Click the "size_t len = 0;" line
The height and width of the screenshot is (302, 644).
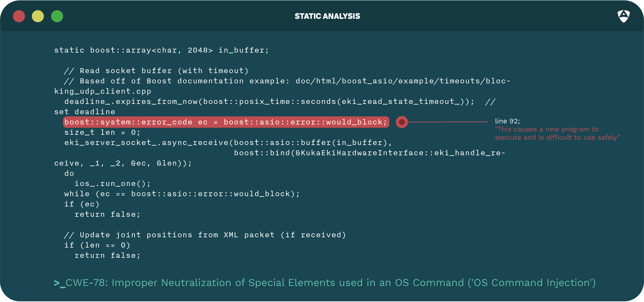(x=102, y=132)
